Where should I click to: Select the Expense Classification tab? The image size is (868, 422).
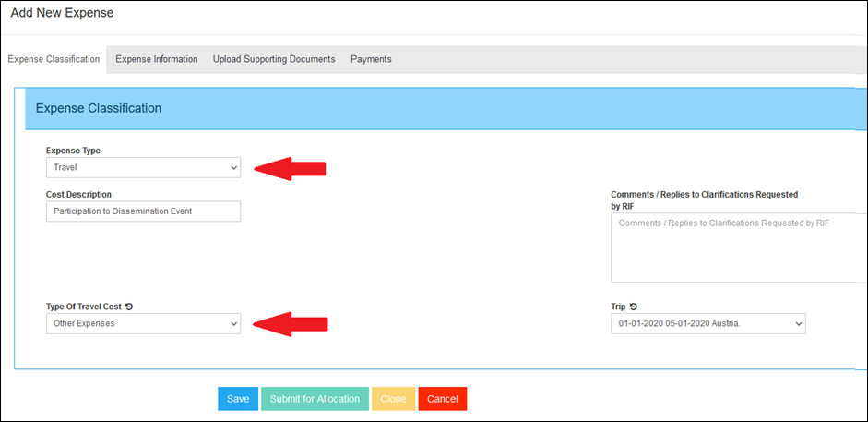pyautogui.click(x=54, y=59)
